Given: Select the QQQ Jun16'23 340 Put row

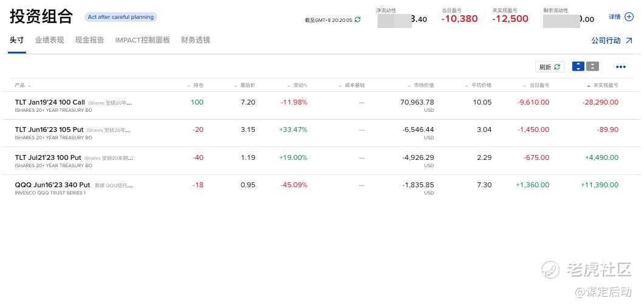Looking at the screenshot, I should click(52, 185).
